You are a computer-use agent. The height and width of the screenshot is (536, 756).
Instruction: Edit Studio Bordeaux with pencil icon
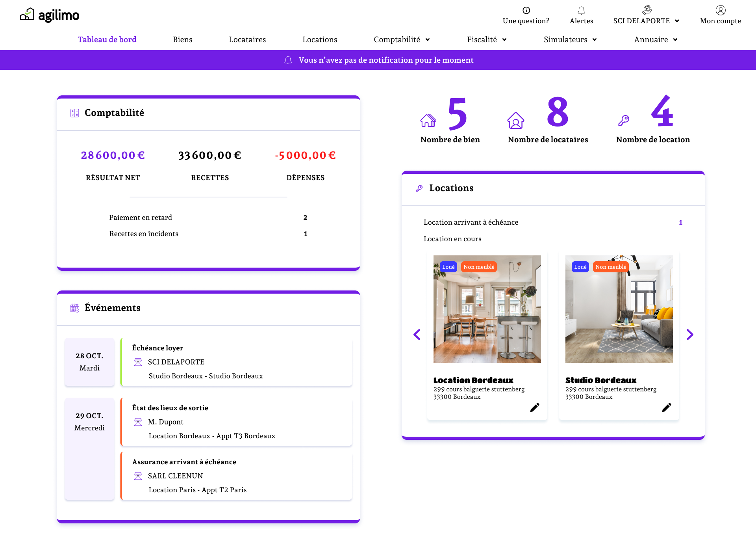[x=666, y=408]
